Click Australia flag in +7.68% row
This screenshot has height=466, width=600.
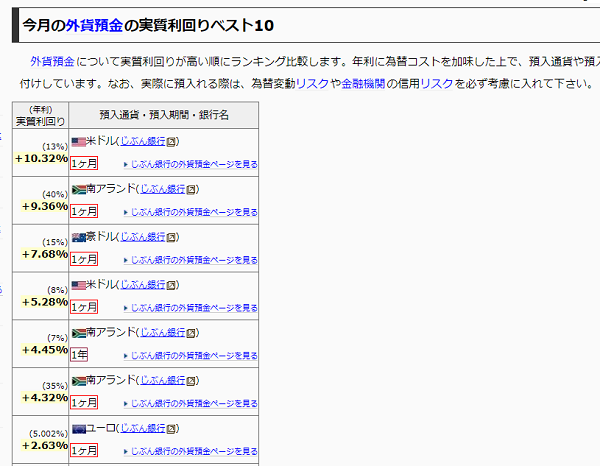pyautogui.click(x=78, y=238)
